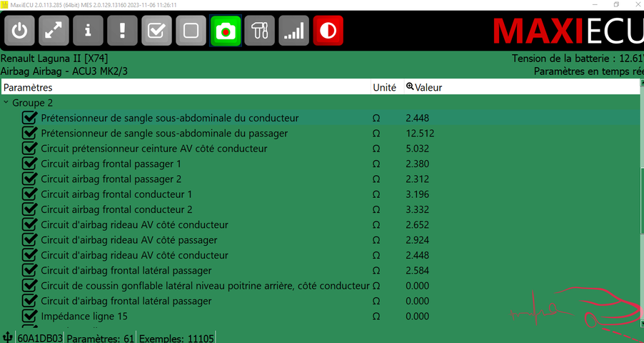Click the USB connection icon in status bar
644x343 pixels.
coord(7,337)
